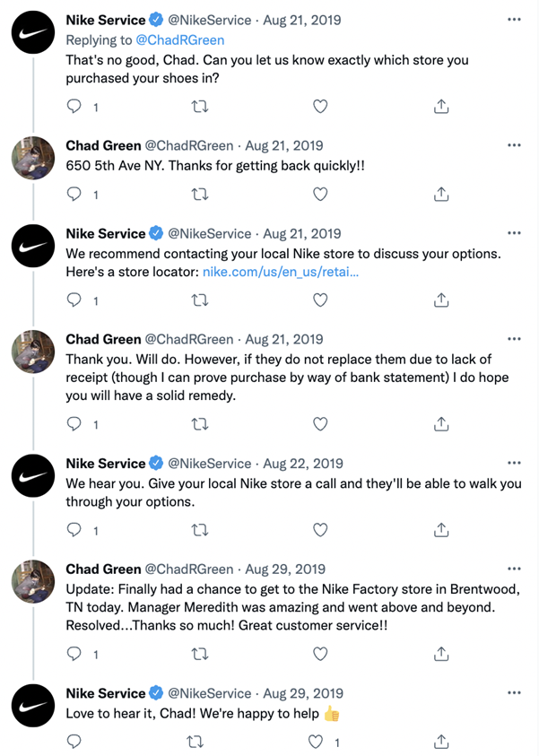Share Chad's lack of receipt tweet
This screenshot has width=539, height=756.
[440, 423]
